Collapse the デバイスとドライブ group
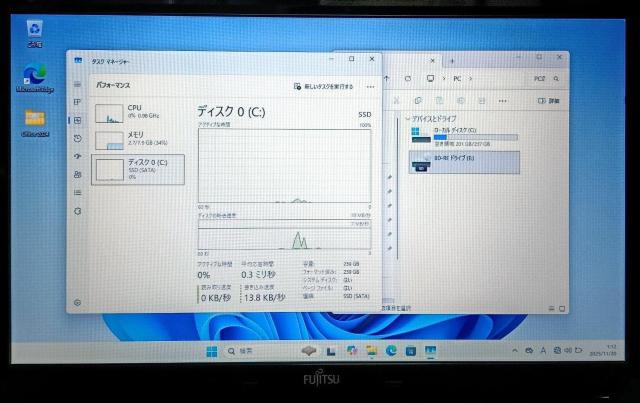 pos(407,118)
